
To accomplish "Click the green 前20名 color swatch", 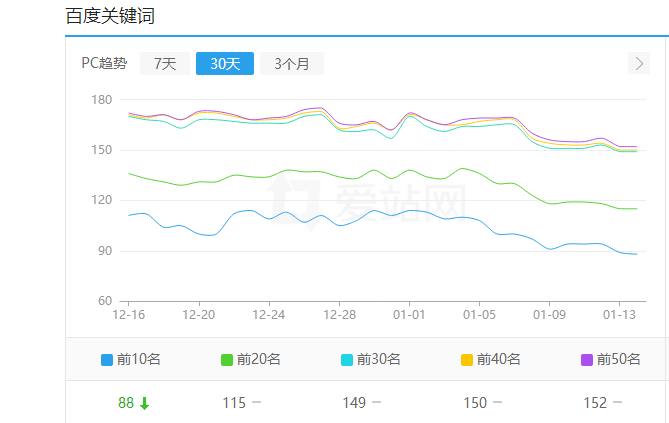I will coord(227,360).
